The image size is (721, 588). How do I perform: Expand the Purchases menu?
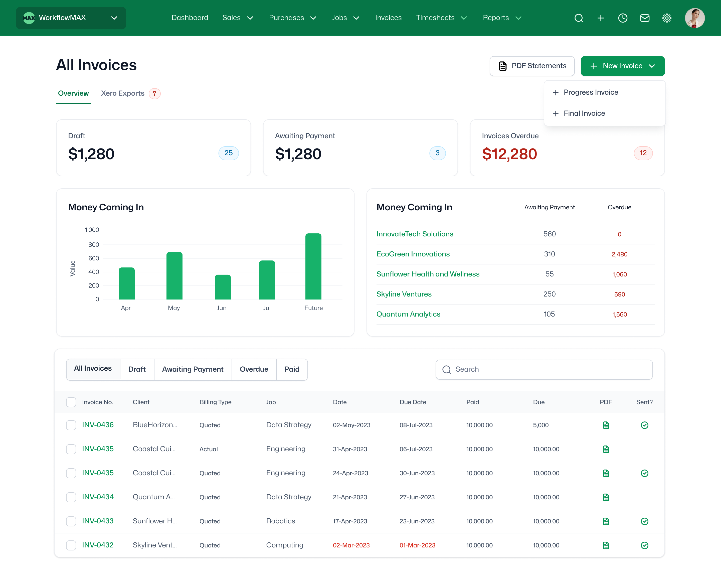point(293,18)
